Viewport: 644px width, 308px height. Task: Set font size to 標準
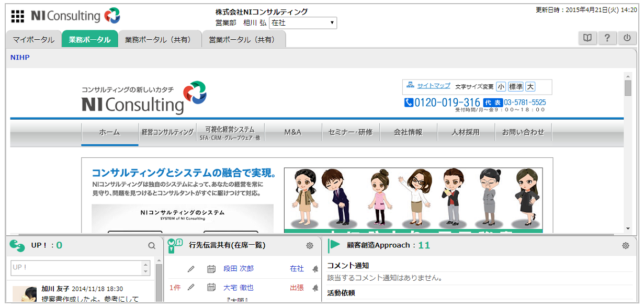pyautogui.click(x=516, y=86)
